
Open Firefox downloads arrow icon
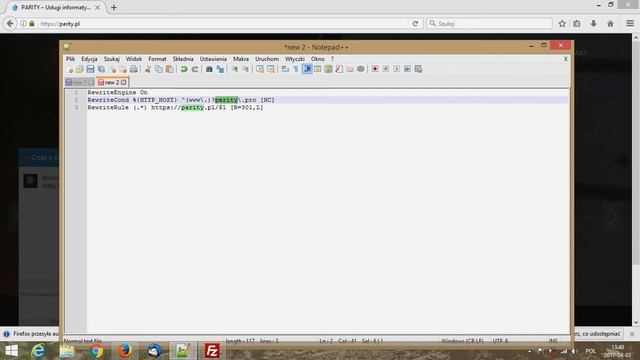[x=593, y=24]
